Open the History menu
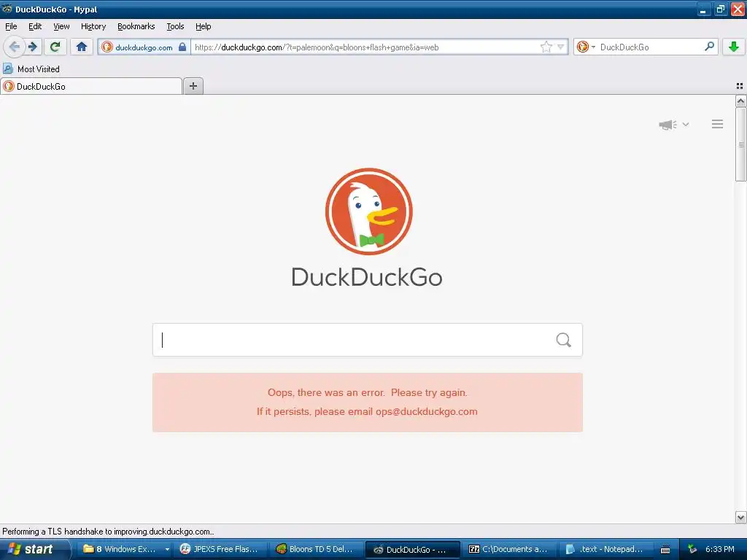 coord(93,26)
